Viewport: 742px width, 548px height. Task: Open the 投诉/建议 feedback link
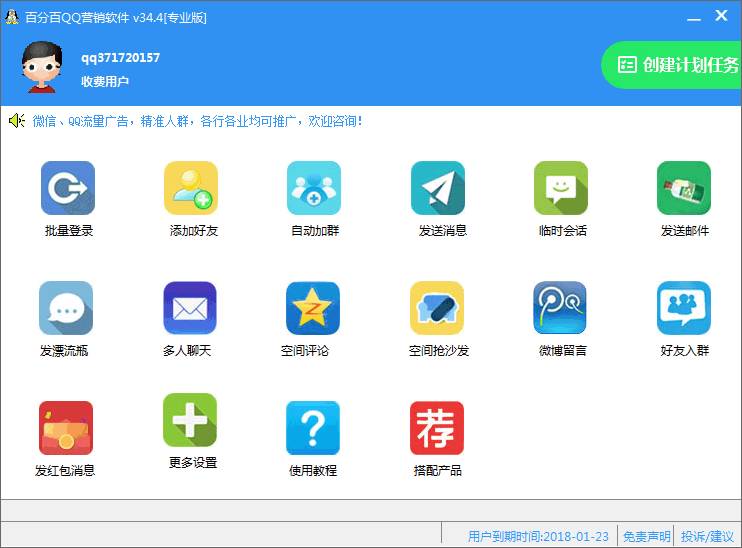click(707, 536)
